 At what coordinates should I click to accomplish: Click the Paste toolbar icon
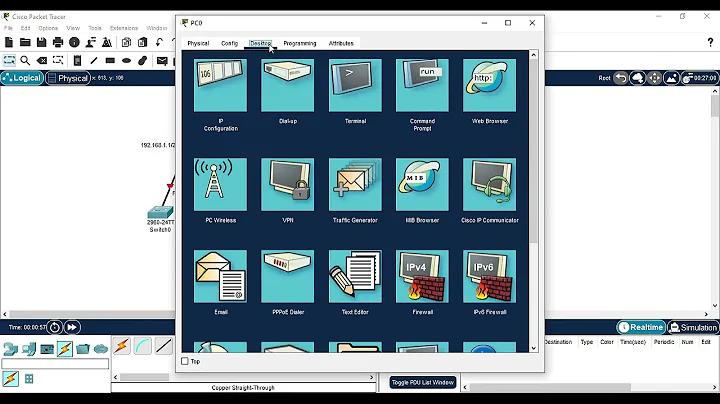143,42
